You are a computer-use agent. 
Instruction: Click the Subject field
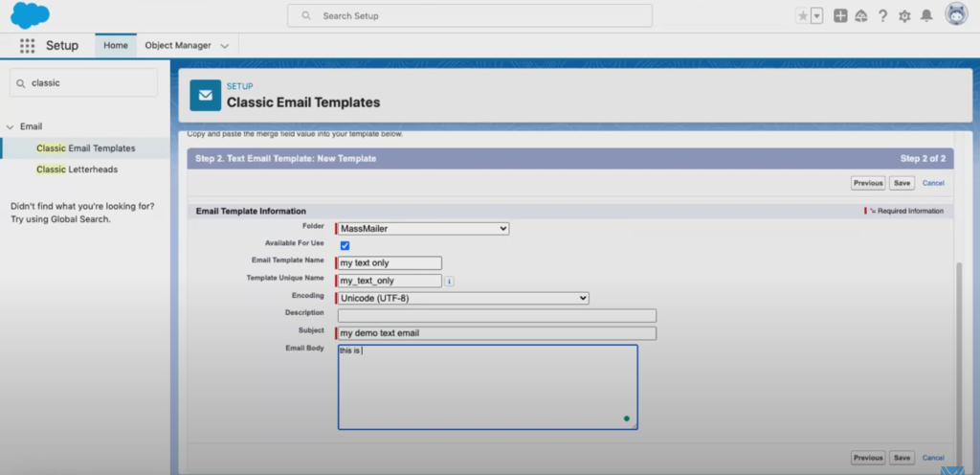click(497, 333)
